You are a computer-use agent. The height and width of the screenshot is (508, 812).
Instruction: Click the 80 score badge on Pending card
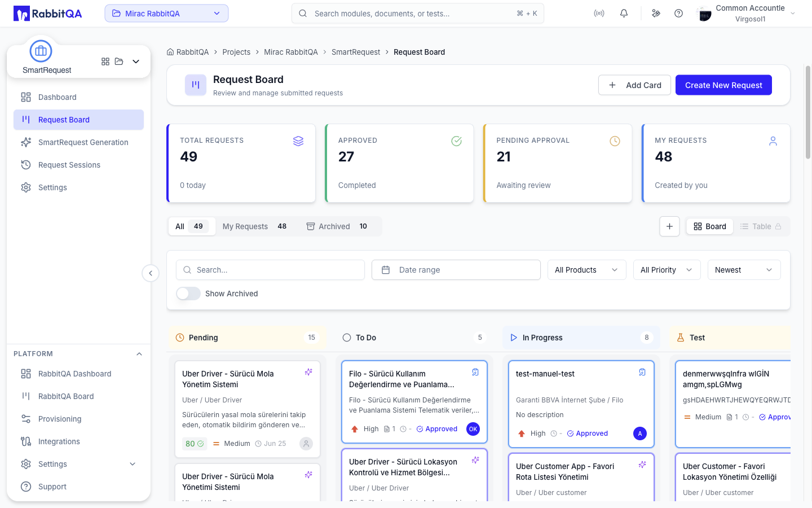(195, 444)
